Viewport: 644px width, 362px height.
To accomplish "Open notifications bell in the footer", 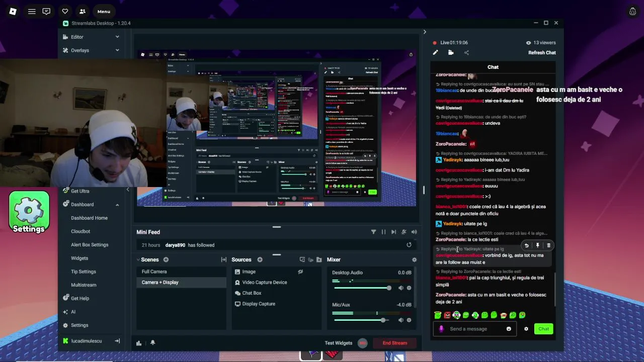I will (x=152, y=342).
